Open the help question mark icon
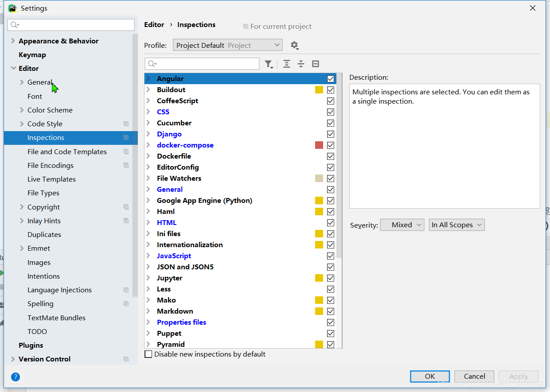Image resolution: width=550 pixels, height=392 pixels. (x=16, y=377)
